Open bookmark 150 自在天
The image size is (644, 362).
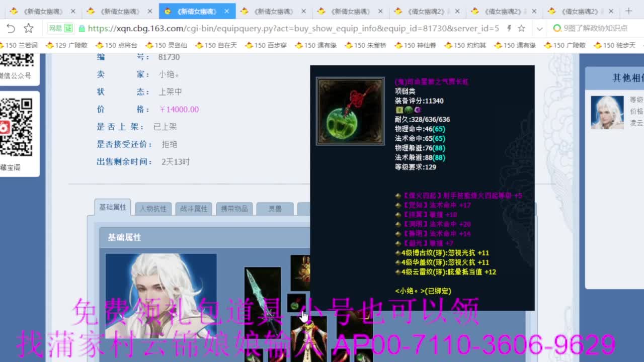coord(216,45)
